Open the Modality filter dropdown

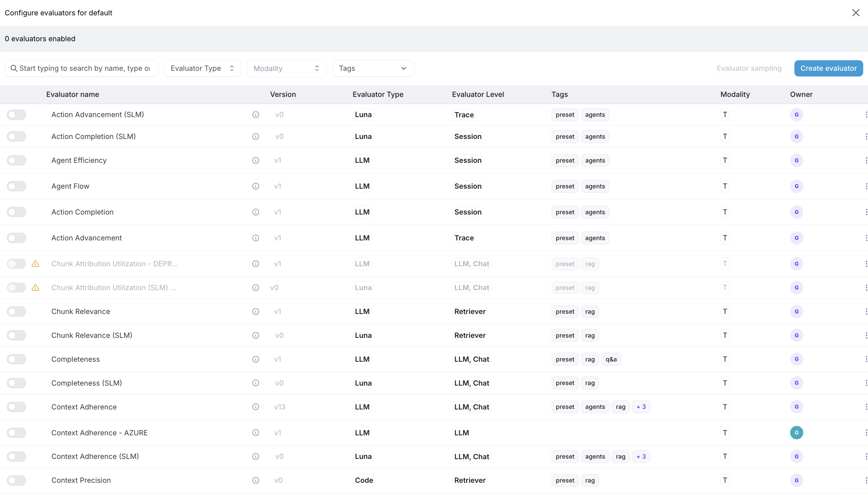coord(286,68)
